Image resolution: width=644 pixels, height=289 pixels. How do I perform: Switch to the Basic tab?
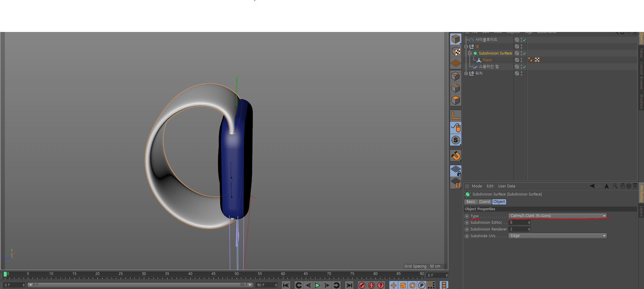point(471,202)
